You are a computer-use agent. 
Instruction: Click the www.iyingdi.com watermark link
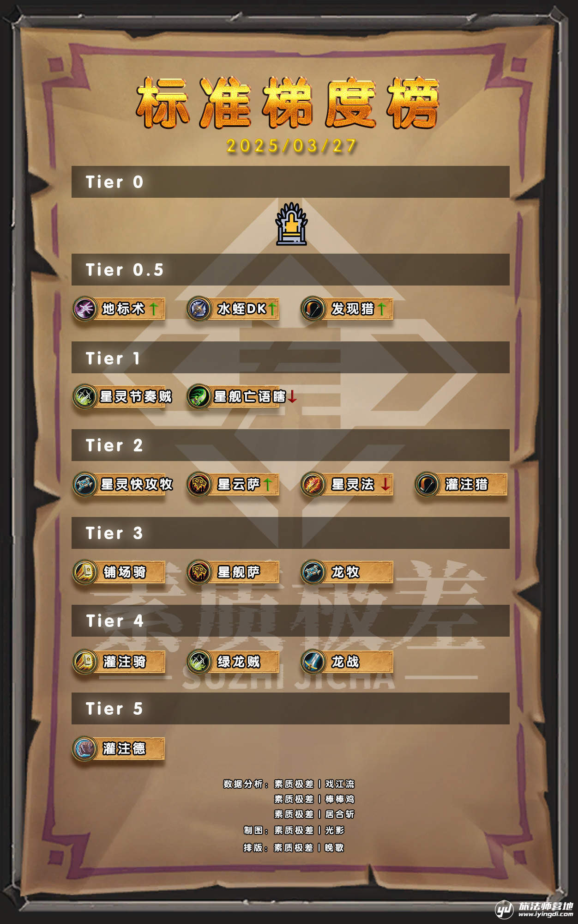click(545, 913)
